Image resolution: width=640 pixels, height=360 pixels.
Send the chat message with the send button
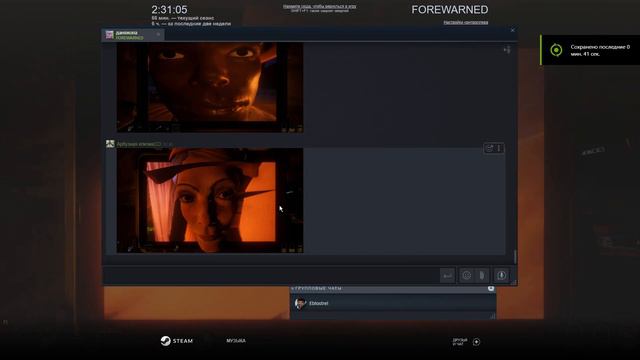coord(447,276)
